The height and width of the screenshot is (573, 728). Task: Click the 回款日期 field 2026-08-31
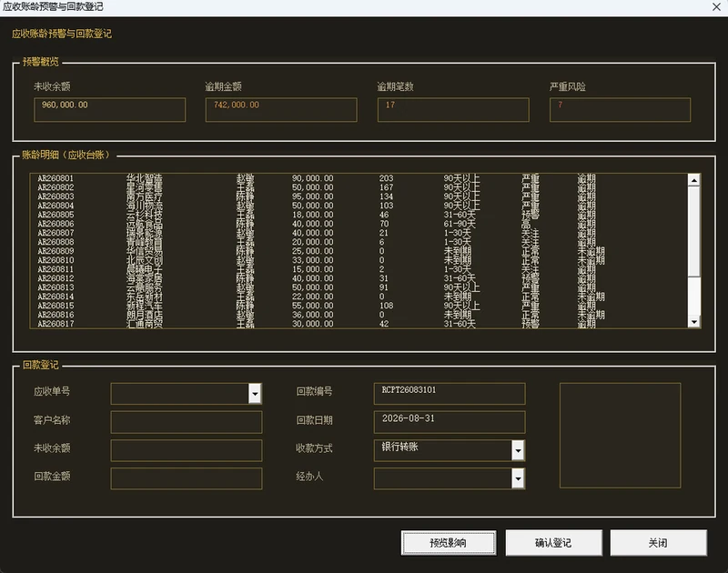tap(450, 422)
